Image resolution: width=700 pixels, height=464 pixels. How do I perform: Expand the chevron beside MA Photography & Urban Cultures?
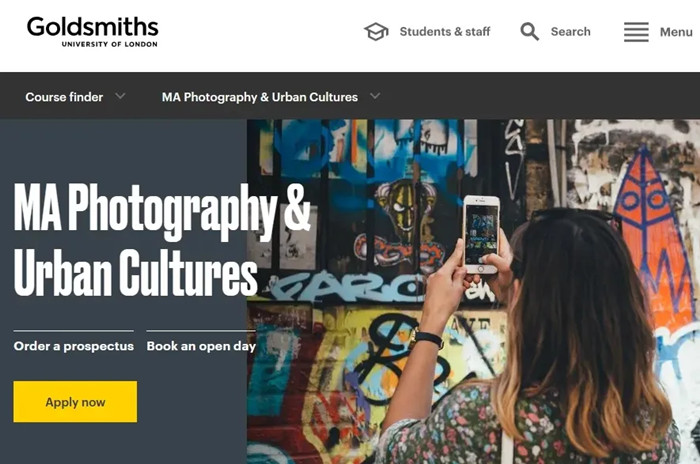(x=375, y=96)
